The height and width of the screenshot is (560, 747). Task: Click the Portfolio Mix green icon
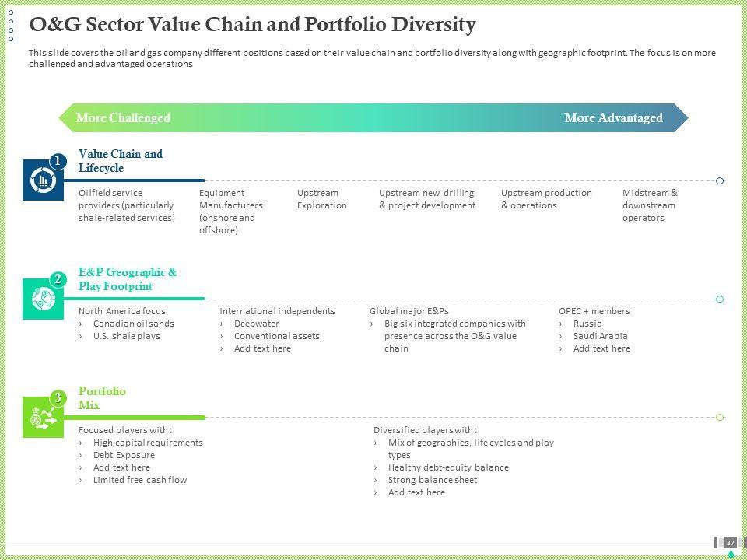(43, 418)
